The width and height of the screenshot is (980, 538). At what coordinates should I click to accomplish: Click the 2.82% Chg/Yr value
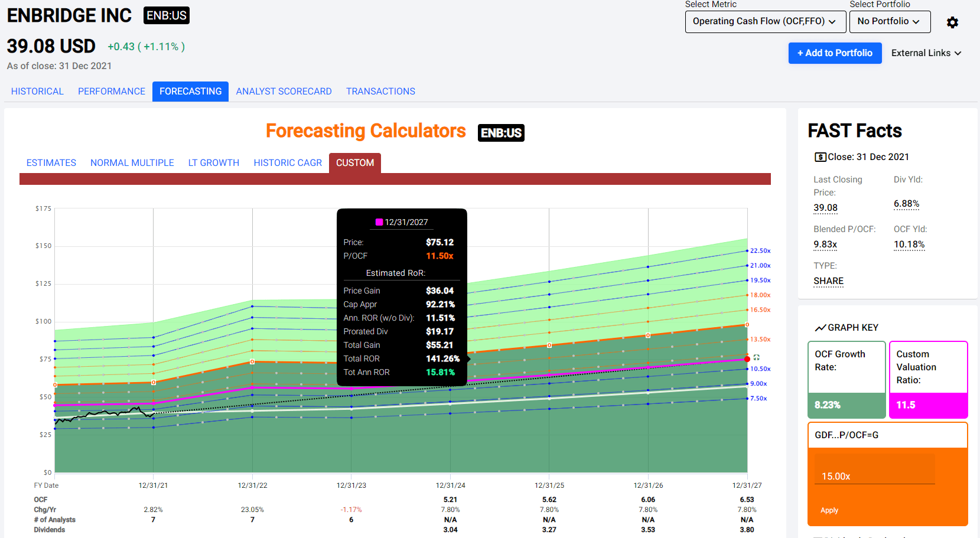tap(153, 510)
